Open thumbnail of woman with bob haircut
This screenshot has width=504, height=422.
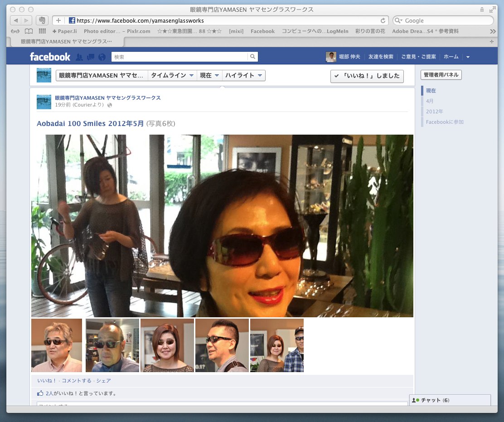[167, 345]
